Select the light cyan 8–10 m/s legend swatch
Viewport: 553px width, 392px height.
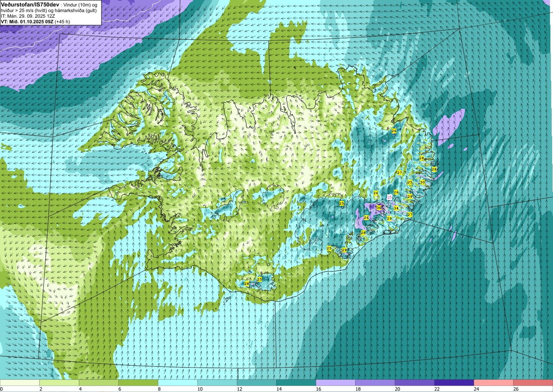pos(178,383)
